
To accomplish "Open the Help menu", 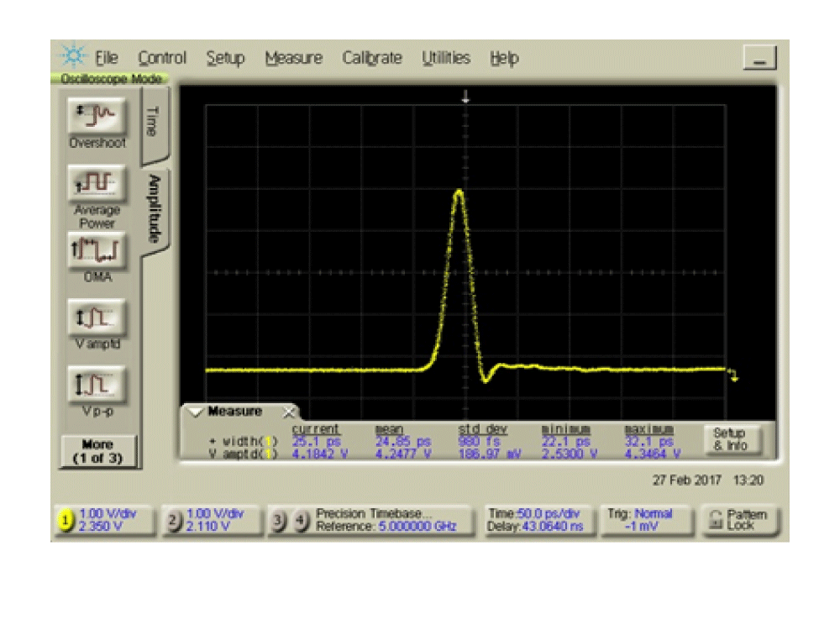I will click(504, 58).
